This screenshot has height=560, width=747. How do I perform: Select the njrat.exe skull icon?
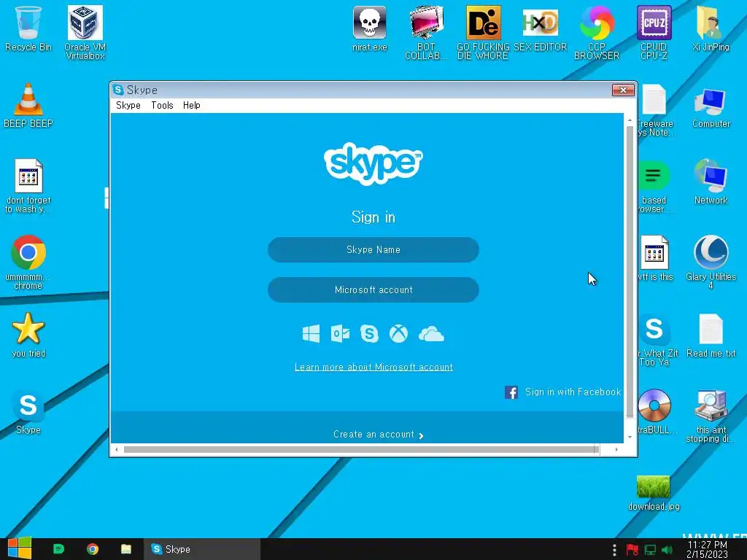tap(370, 28)
